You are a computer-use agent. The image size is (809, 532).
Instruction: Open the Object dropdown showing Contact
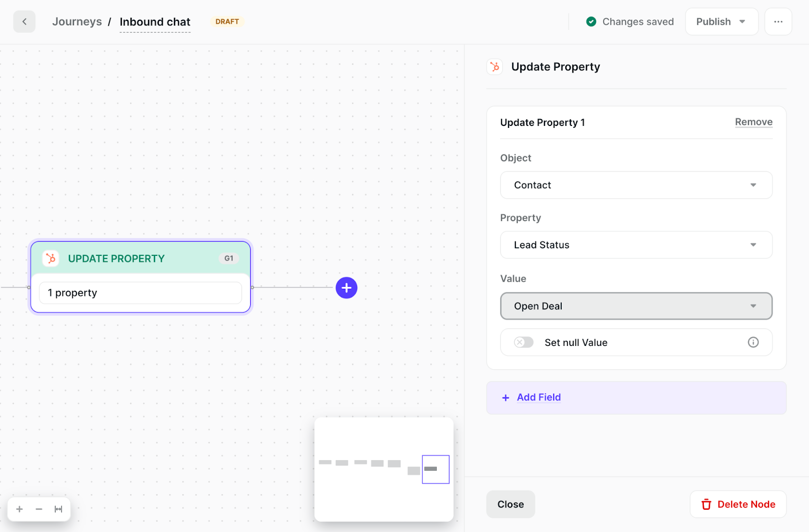636,185
